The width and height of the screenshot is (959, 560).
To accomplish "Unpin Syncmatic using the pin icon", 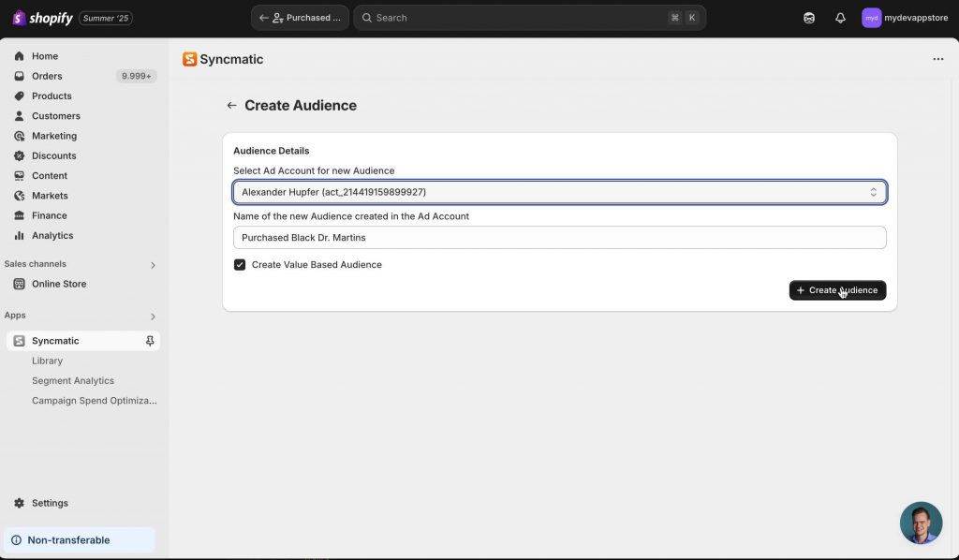I will click(150, 341).
